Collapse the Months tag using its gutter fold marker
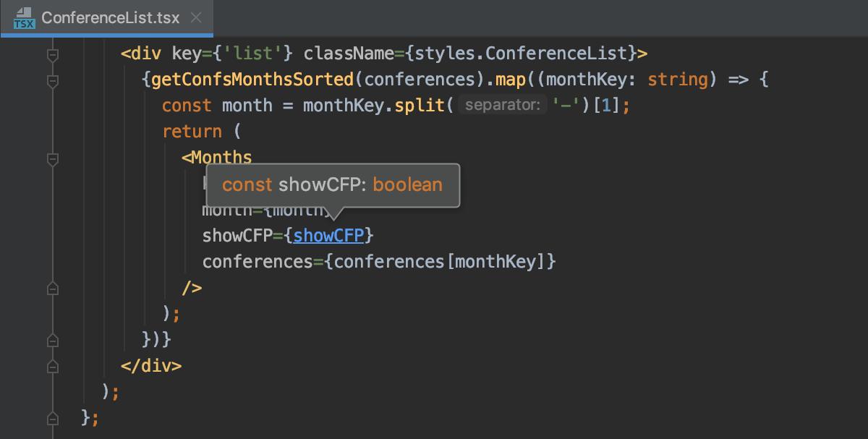Screen dimensions: 868x439 [x=52, y=158]
